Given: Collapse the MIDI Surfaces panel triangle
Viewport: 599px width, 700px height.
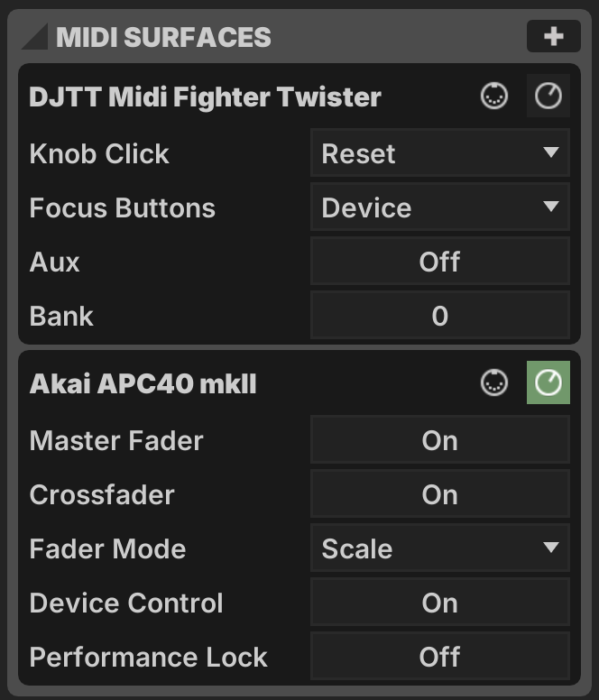Looking at the screenshot, I should (x=35, y=36).
